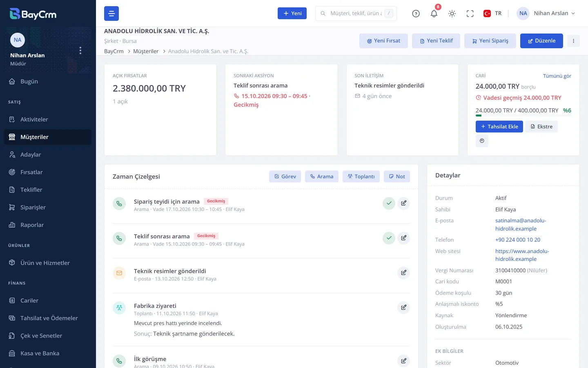Click the satinalma e-mail link
Viewport: 588px width, 368px height.
pos(521,224)
